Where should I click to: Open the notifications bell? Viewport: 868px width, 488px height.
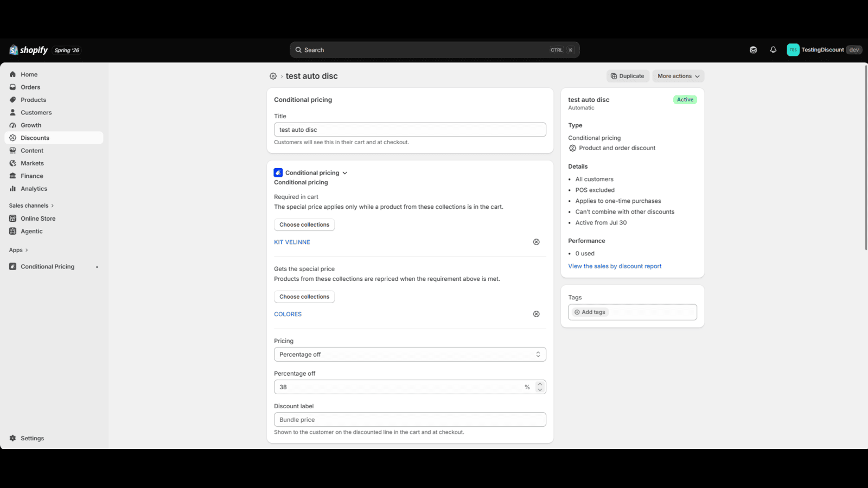point(773,50)
